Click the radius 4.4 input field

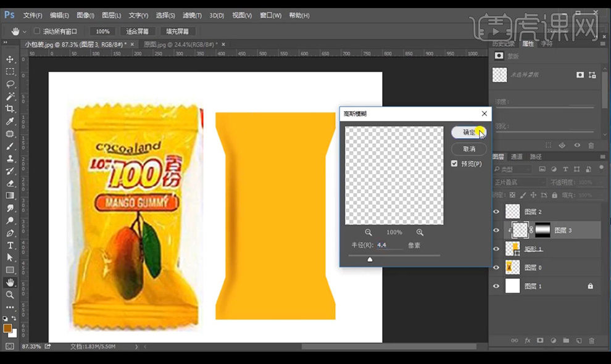point(389,245)
